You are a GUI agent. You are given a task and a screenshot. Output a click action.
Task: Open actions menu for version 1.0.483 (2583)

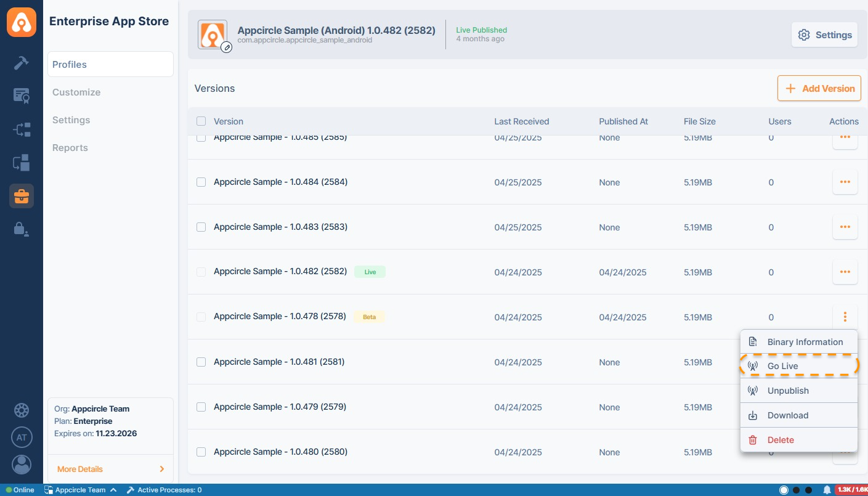(845, 227)
